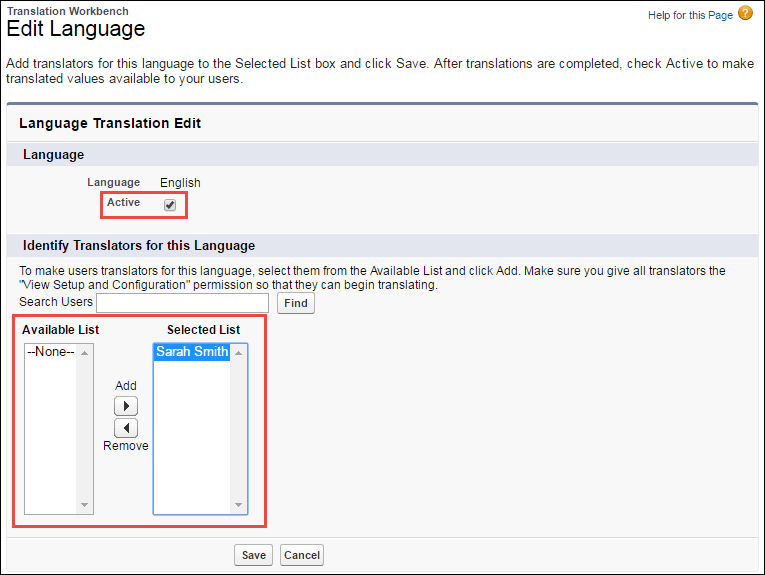Save the language translation settings
The width and height of the screenshot is (765, 575).
(x=254, y=555)
